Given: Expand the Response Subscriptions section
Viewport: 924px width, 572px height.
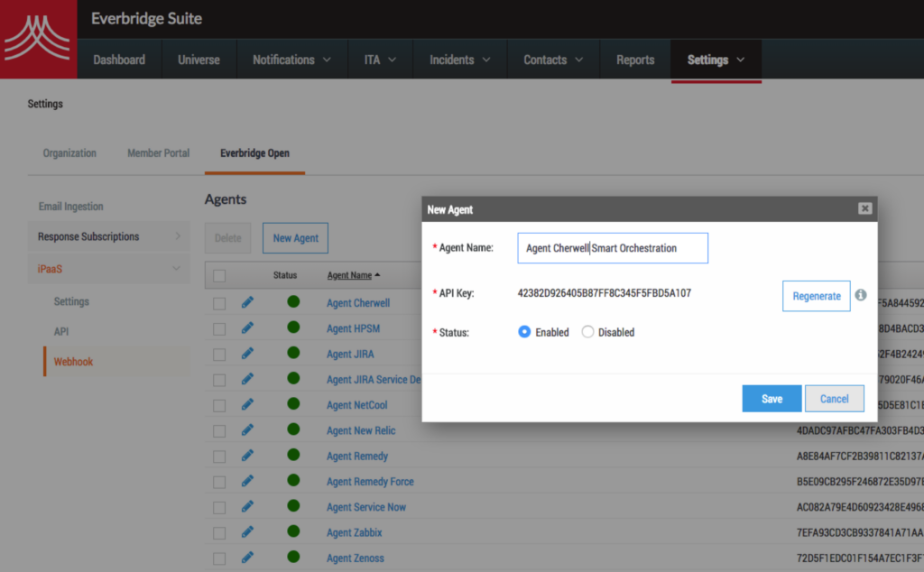Looking at the screenshot, I should [109, 236].
